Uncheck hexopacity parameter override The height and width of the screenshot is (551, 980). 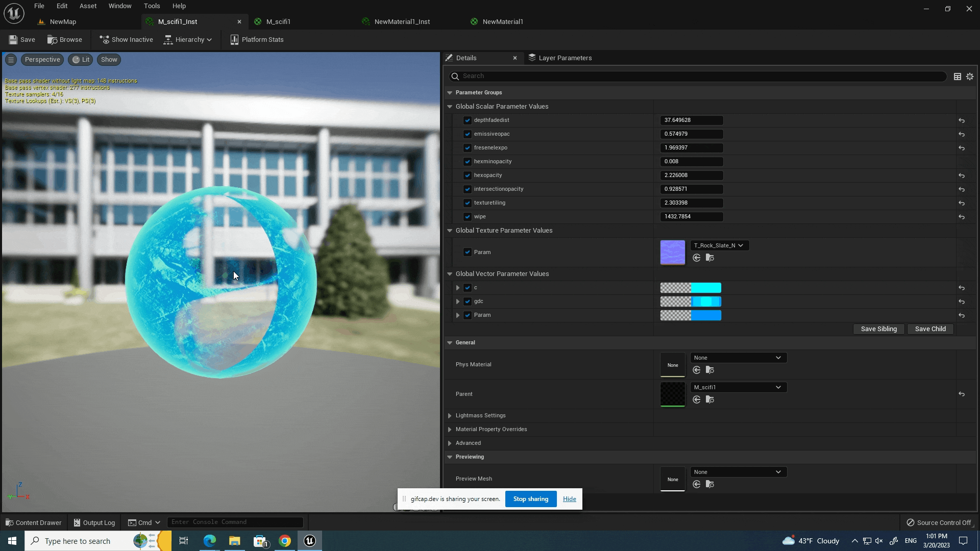[x=468, y=176]
